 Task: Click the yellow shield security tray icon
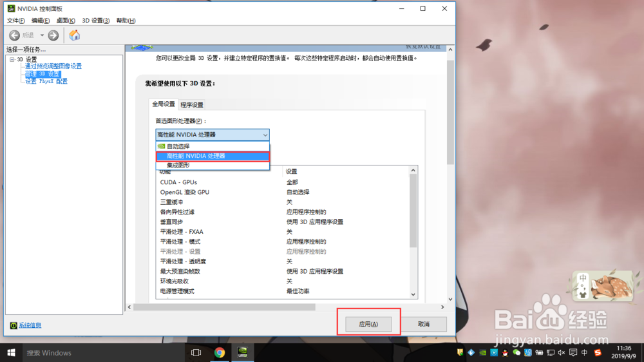(x=460, y=352)
